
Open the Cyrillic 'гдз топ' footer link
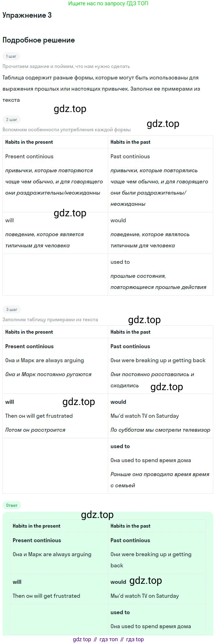pos(108,639)
